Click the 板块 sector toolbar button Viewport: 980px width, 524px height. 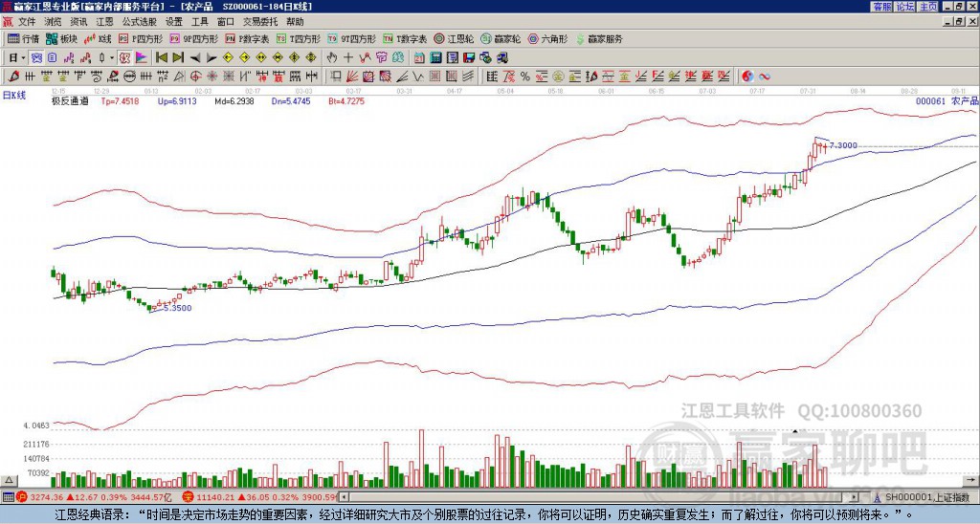click(61, 38)
